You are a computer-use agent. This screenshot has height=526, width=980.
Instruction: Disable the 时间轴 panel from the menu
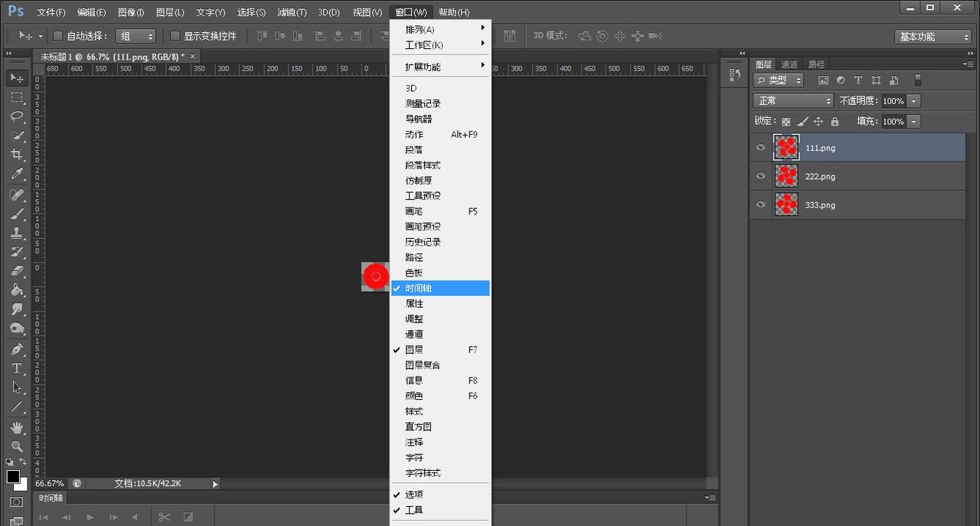coord(418,288)
